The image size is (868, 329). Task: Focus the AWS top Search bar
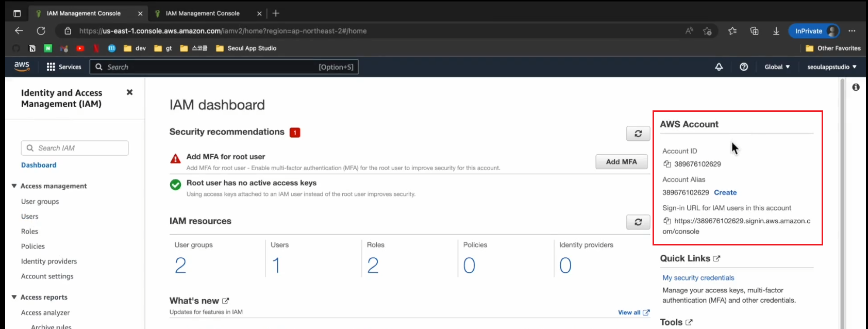point(224,67)
